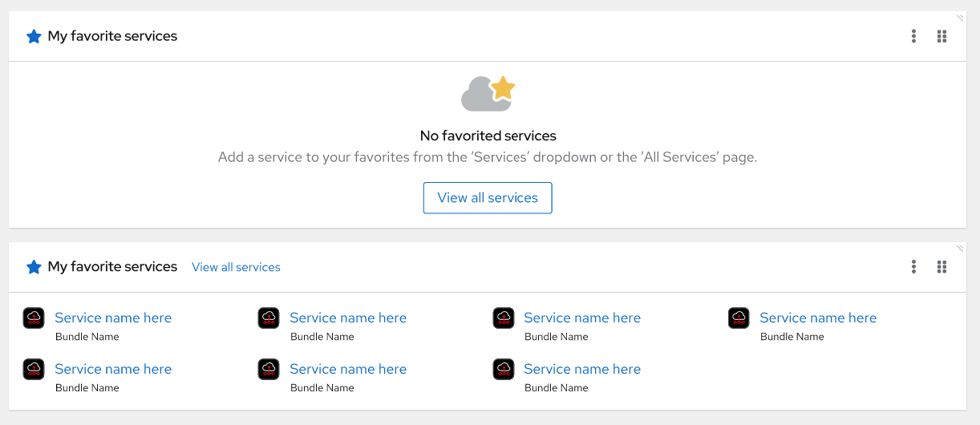980x425 pixels.
Task: Click the resize handle on the populated widget's corner
Action: pyautogui.click(x=960, y=249)
